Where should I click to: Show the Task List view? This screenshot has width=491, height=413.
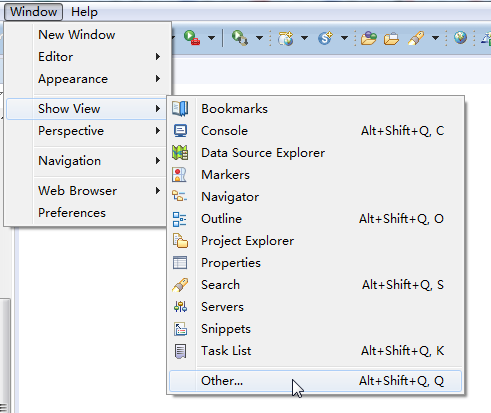point(315,351)
